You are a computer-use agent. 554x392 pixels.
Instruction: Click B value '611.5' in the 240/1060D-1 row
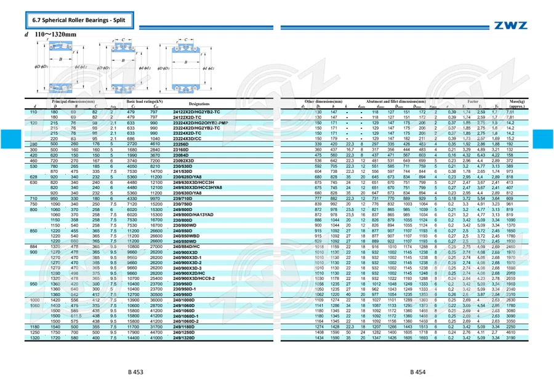(76, 316)
